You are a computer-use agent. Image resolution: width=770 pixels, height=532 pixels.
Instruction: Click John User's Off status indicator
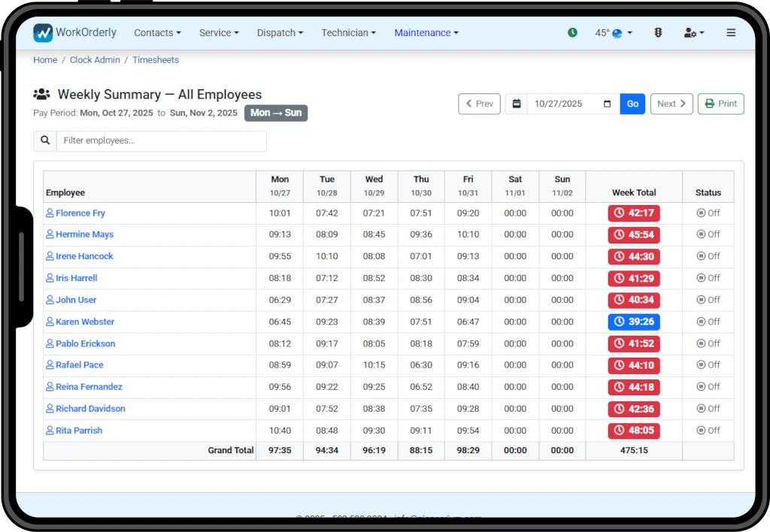point(708,300)
